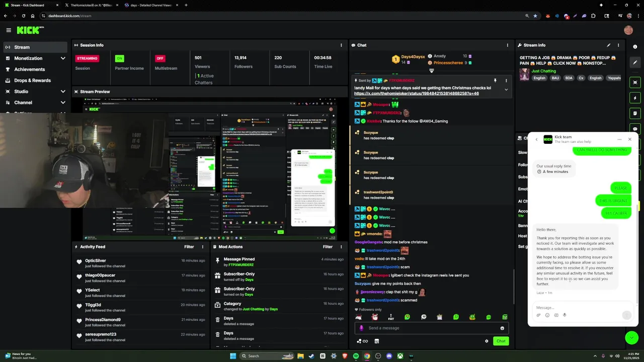
Task: Reload the dashboard page
Action: click(x=23, y=16)
